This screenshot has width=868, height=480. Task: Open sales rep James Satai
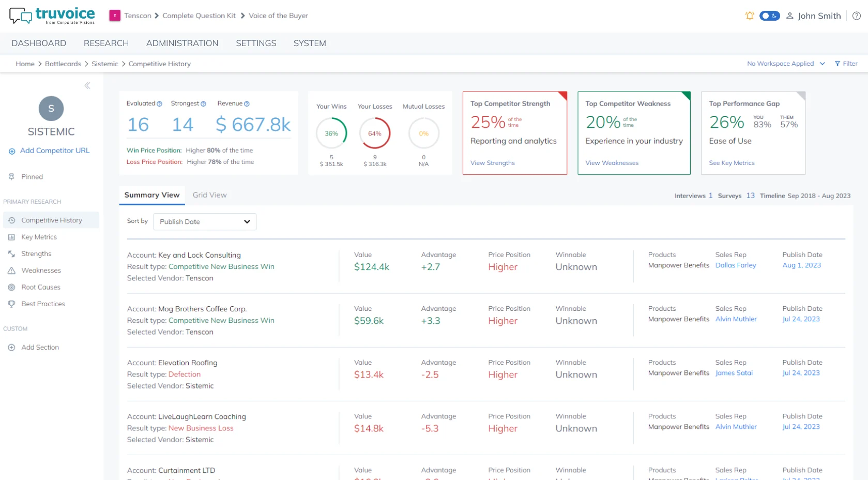pyautogui.click(x=734, y=373)
